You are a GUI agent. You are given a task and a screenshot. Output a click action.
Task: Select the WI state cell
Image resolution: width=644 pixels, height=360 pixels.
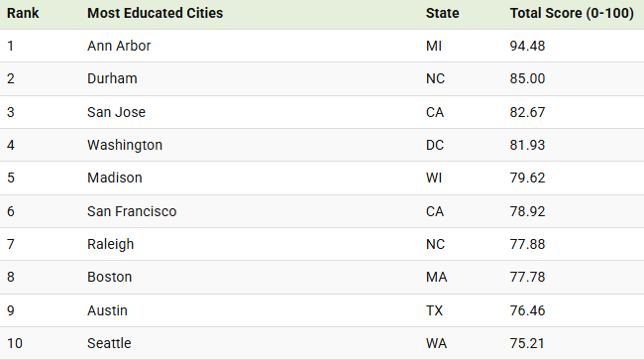pos(434,178)
